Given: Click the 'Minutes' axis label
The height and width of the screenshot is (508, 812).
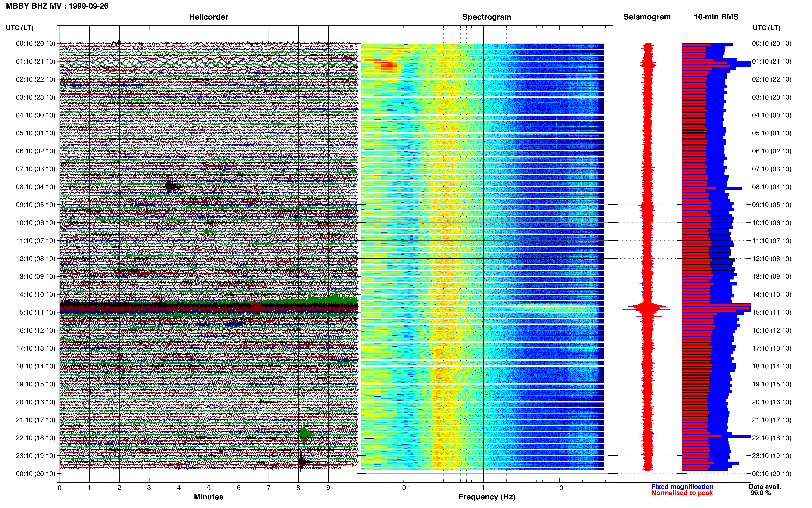Looking at the screenshot, I should coord(209,497).
